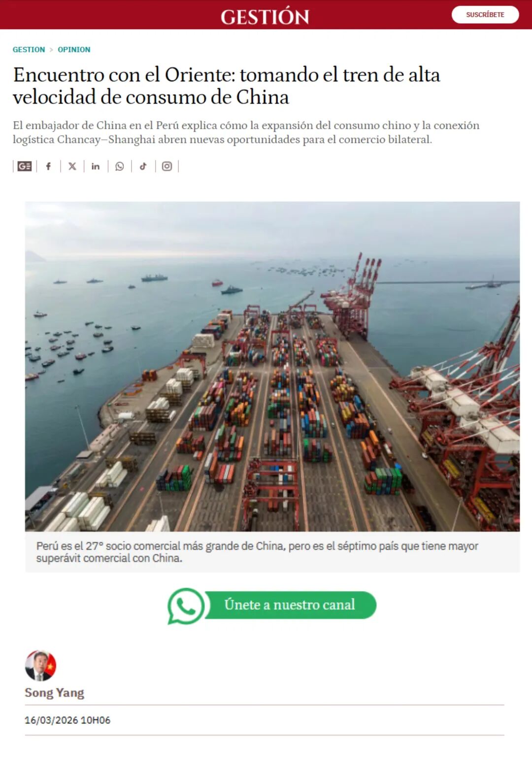This screenshot has height=757, width=532.
Task: Open the Chancay port aerial photo
Action: 272,366
